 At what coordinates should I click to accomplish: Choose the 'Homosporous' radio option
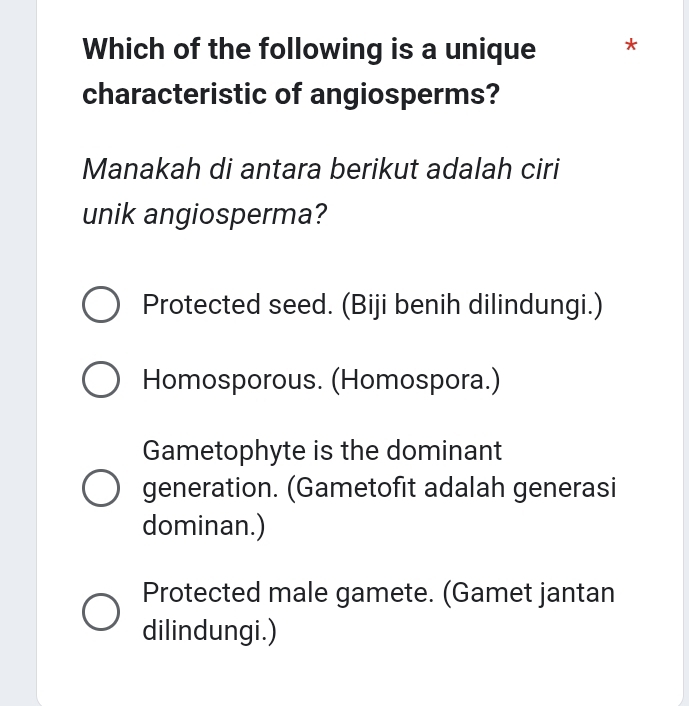[100, 381]
